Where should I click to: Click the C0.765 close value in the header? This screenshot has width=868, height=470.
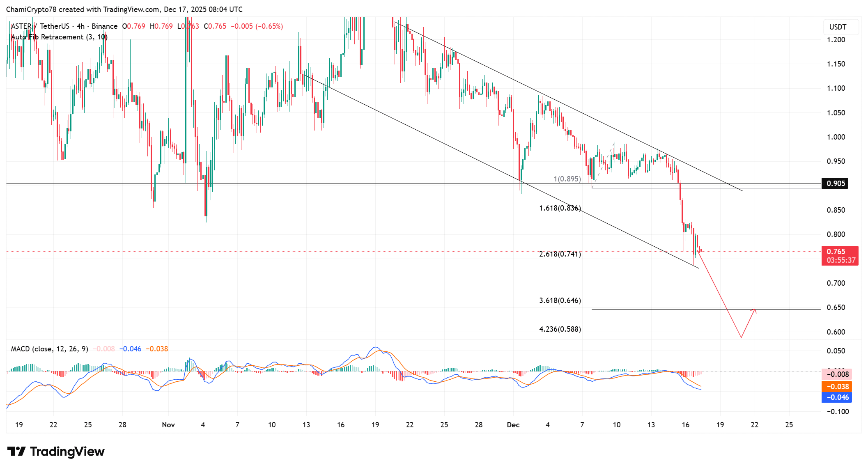point(214,26)
